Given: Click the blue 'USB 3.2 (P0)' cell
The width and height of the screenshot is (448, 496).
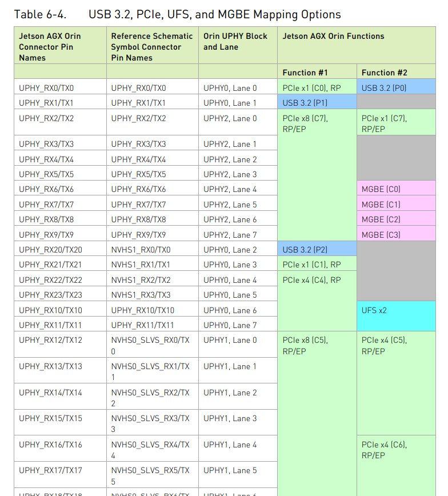Looking at the screenshot, I should click(396, 86).
